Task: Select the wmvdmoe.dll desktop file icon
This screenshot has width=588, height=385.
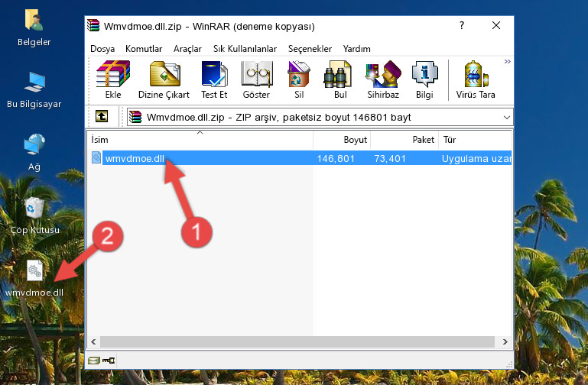Action: click(34, 279)
